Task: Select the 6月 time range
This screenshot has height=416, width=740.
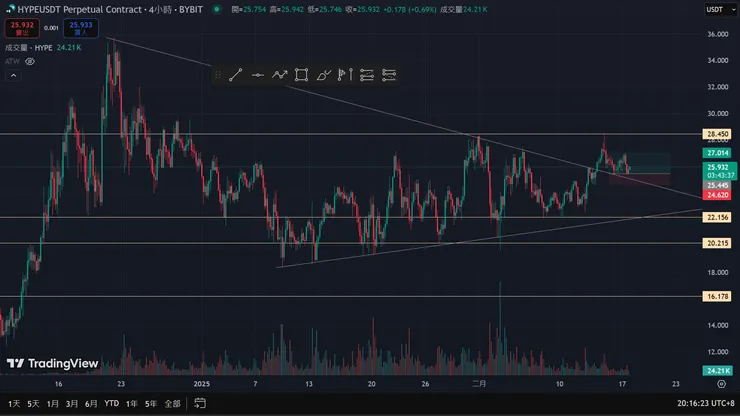Action: (x=91, y=404)
